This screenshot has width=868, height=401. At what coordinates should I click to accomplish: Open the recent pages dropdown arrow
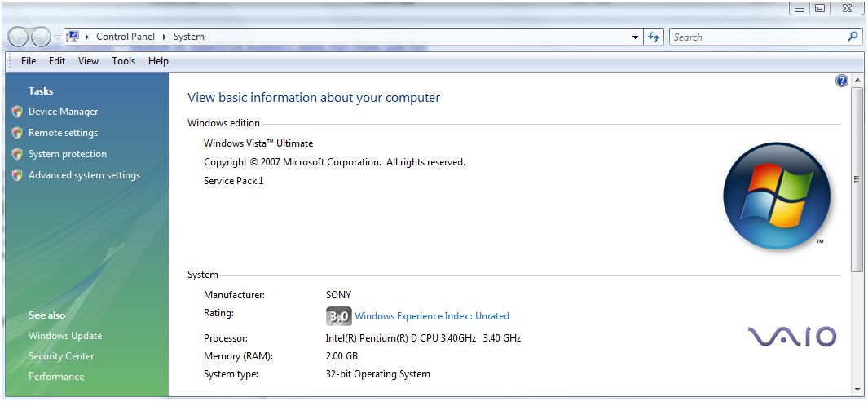58,37
